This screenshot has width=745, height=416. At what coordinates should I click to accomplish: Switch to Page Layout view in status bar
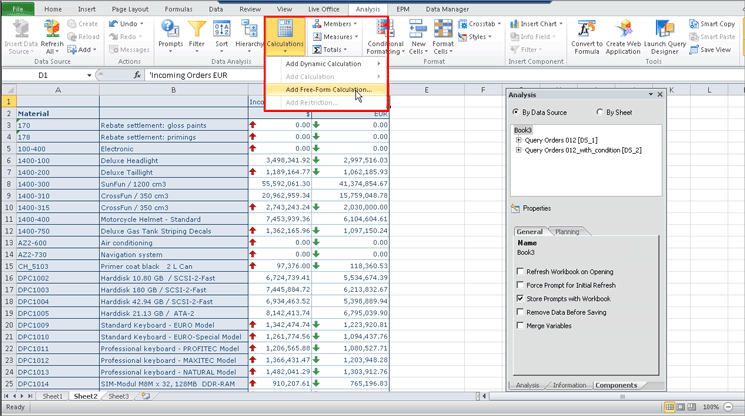coord(680,407)
